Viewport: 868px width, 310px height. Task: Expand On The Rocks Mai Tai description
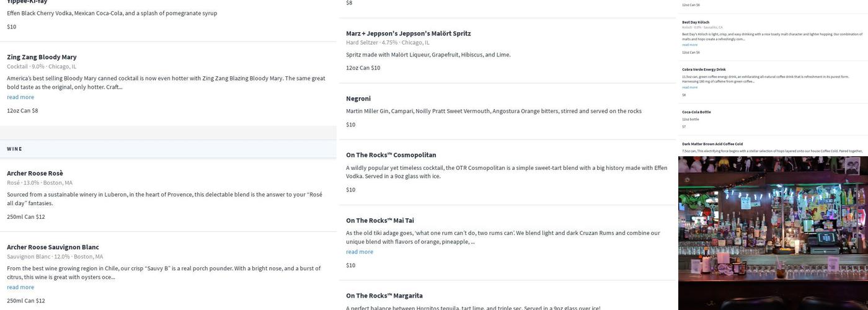(360, 252)
